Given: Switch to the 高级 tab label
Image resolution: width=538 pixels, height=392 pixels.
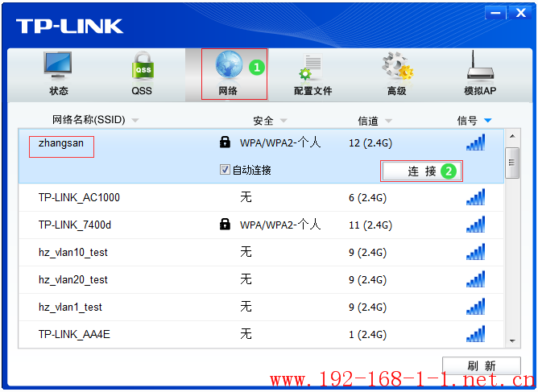Looking at the screenshot, I should coord(396,91).
